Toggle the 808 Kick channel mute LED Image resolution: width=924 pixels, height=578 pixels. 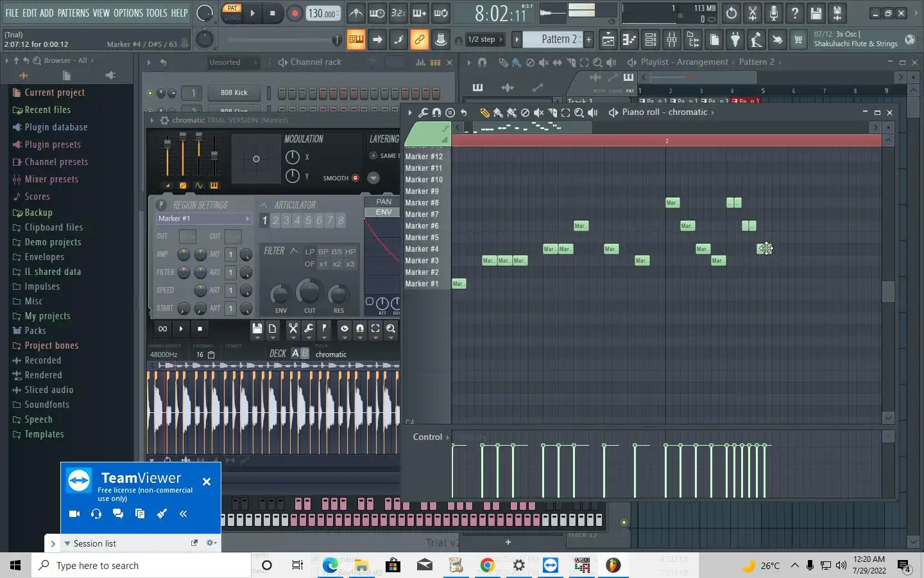[x=150, y=93]
